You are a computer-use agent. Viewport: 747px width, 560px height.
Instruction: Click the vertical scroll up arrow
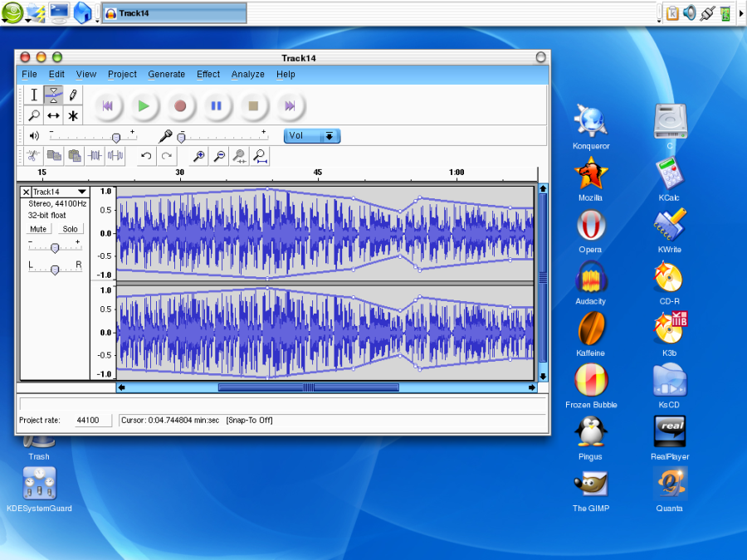(x=543, y=188)
